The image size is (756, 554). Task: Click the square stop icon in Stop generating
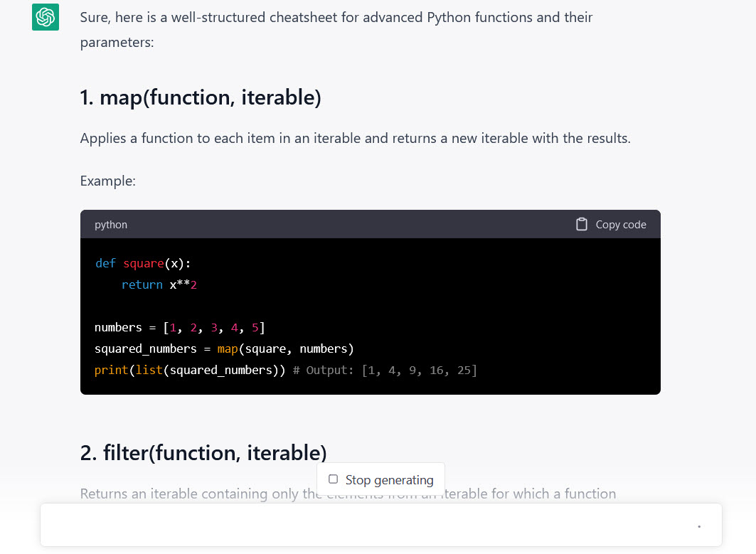(333, 479)
